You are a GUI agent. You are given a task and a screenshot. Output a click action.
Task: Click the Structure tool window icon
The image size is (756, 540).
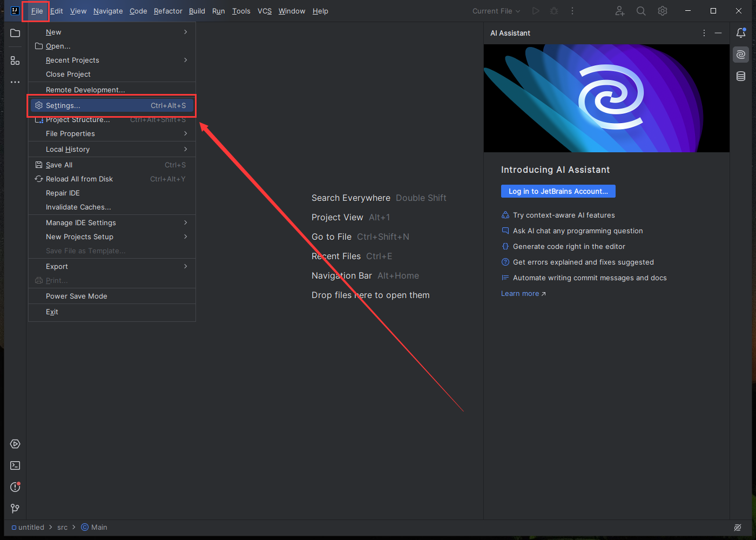(x=15, y=60)
